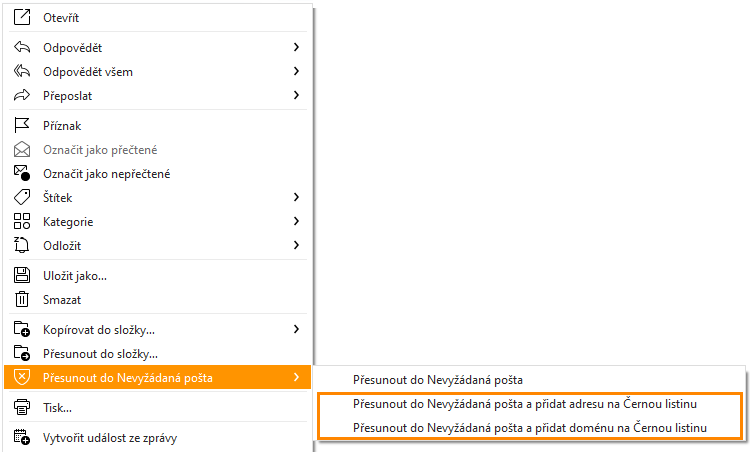The height and width of the screenshot is (452, 750).
Task: Click the Otevřít open icon
Action: pos(22,19)
